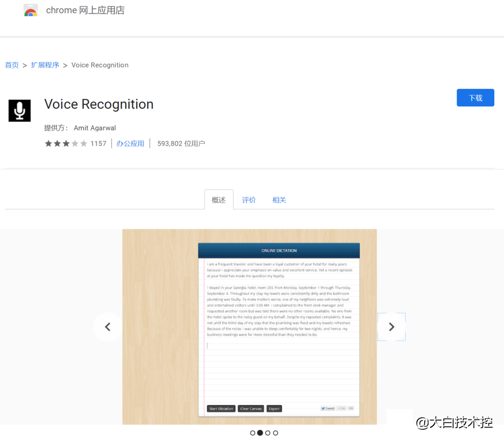Click the Voice Recognition title heading
The height and width of the screenshot is (440, 504).
click(99, 105)
